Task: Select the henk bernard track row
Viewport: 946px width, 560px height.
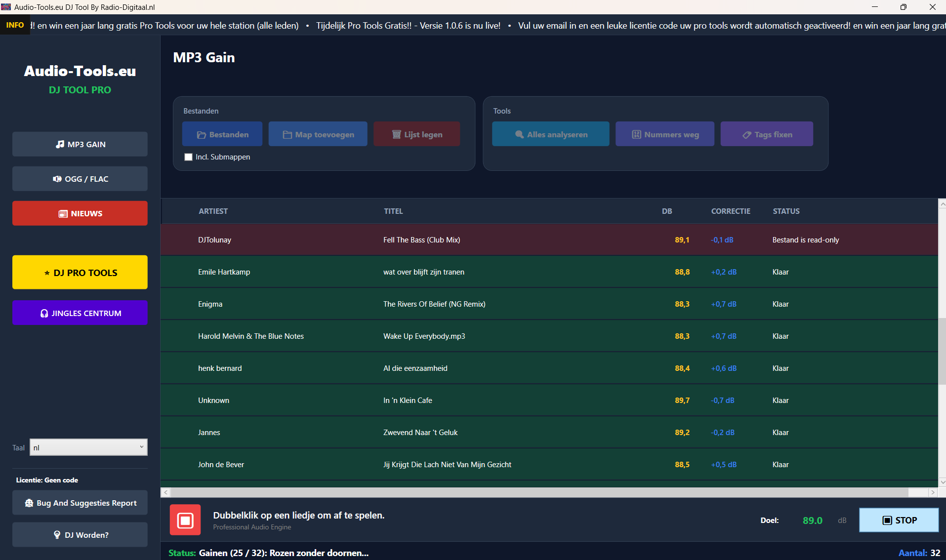Action: point(549,368)
